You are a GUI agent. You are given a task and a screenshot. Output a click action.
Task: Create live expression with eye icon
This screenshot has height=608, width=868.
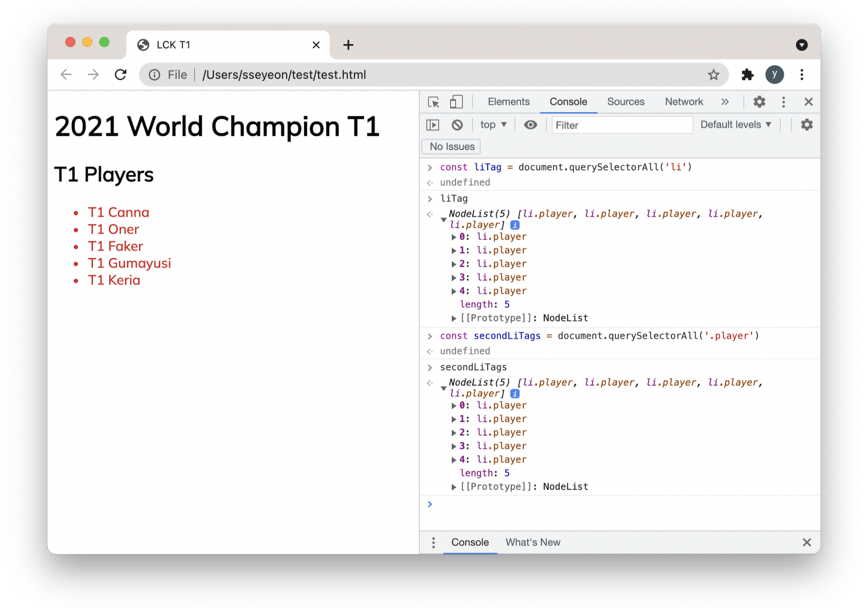coord(530,125)
